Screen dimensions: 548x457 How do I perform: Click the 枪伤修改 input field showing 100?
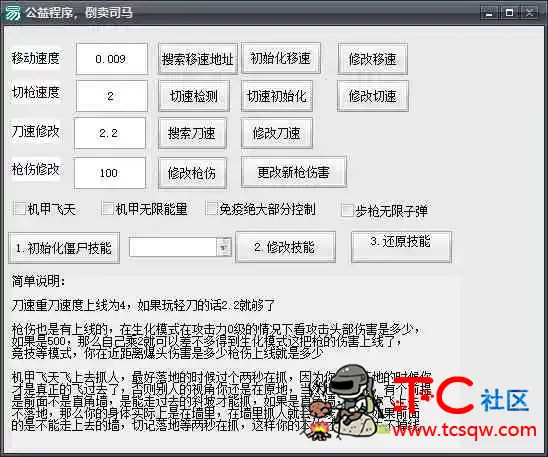[x=109, y=173]
